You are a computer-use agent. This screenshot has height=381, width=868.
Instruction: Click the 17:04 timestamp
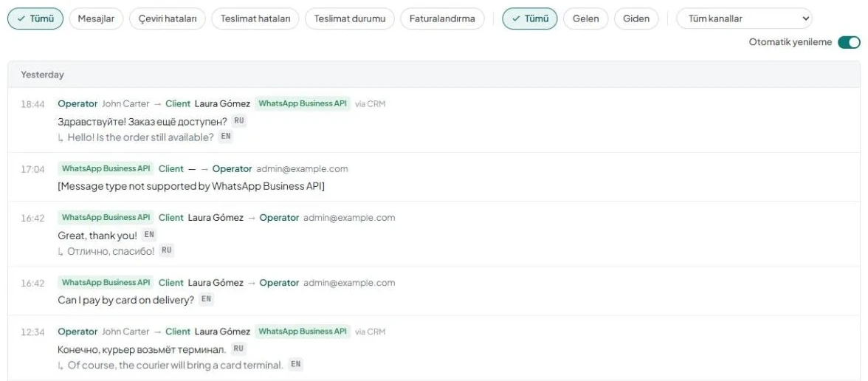pos(32,170)
